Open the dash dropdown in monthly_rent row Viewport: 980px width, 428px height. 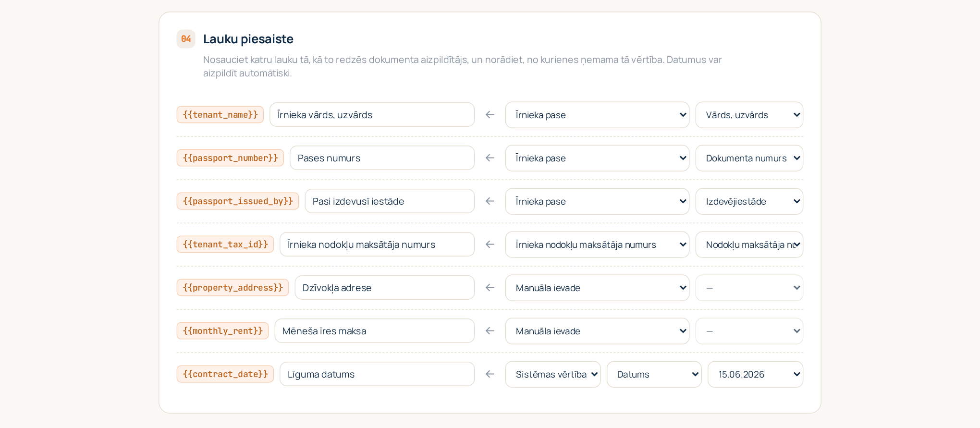(x=749, y=331)
